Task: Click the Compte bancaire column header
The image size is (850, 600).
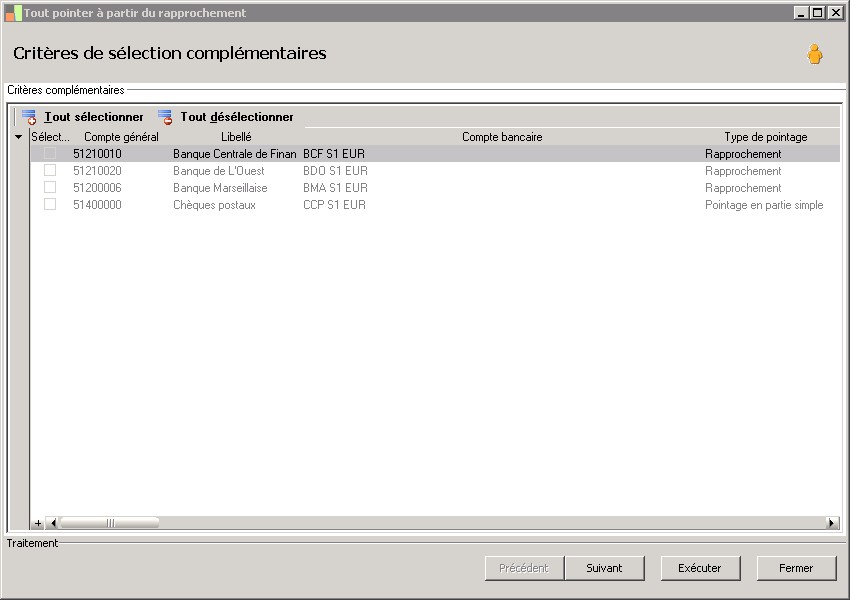Action: tap(502, 137)
